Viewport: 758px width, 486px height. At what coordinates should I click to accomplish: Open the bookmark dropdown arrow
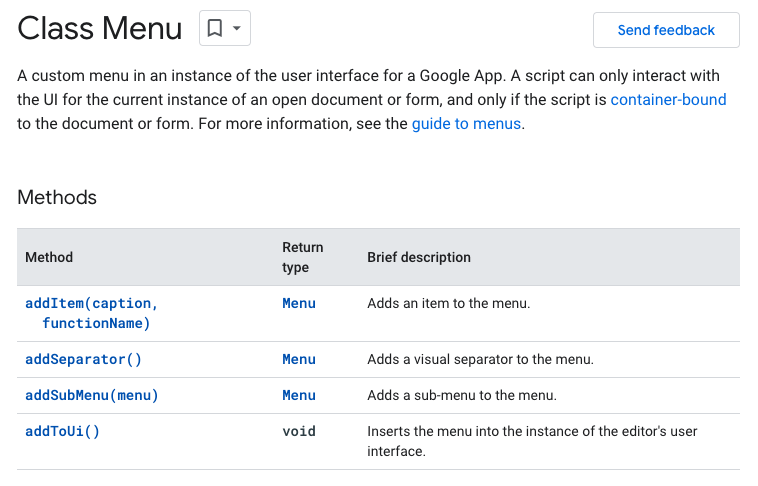coord(237,28)
